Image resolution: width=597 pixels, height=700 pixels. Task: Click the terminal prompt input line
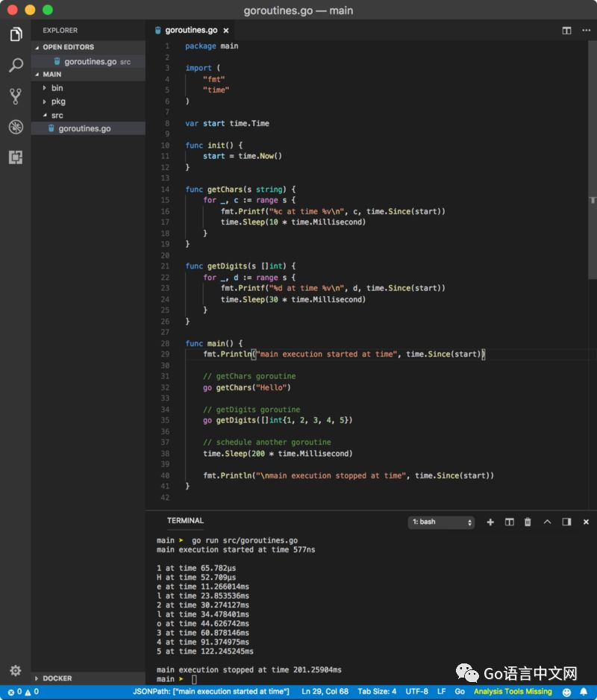(x=194, y=679)
